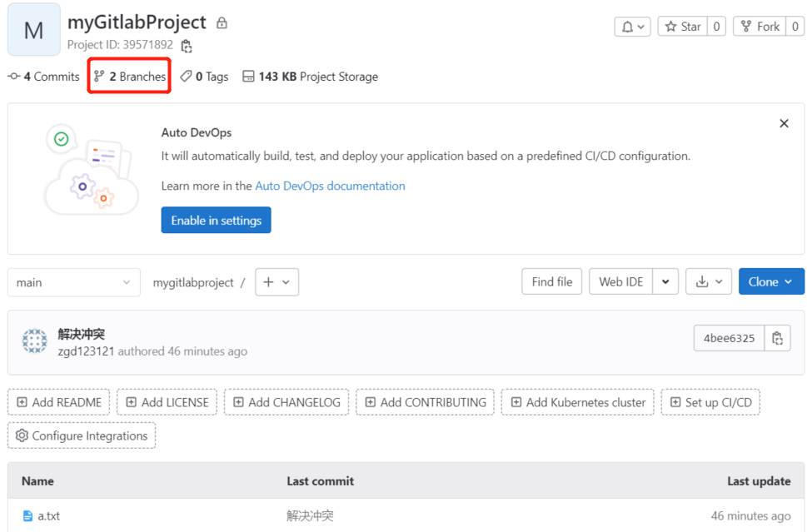This screenshot has width=807, height=532.
Task: Copy the Project ID with clipboard icon
Action: (x=187, y=46)
